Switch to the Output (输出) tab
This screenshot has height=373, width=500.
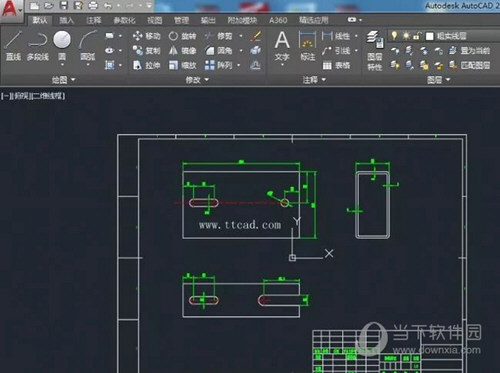coord(208,20)
